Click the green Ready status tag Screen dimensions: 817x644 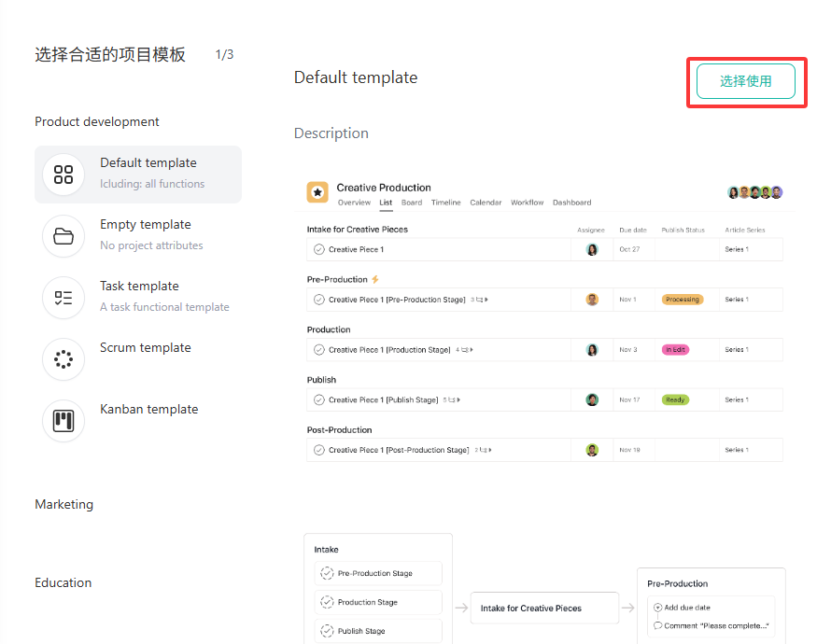pyautogui.click(x=675, y=399)
